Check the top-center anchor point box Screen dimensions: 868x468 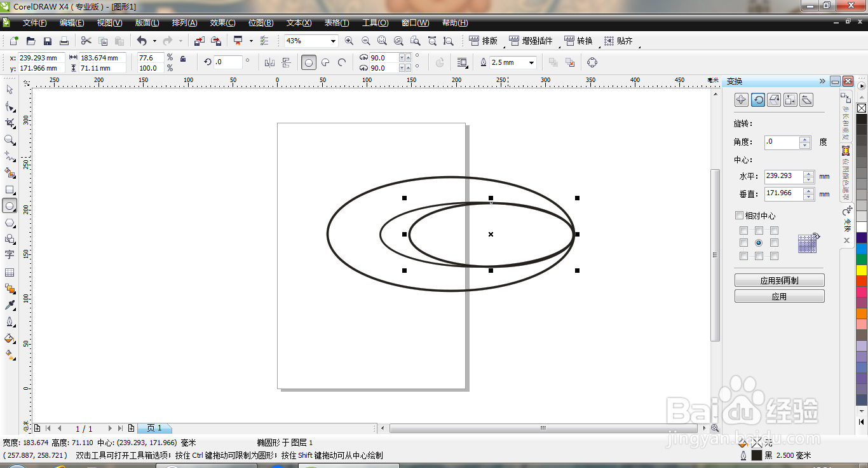point(759,231)
